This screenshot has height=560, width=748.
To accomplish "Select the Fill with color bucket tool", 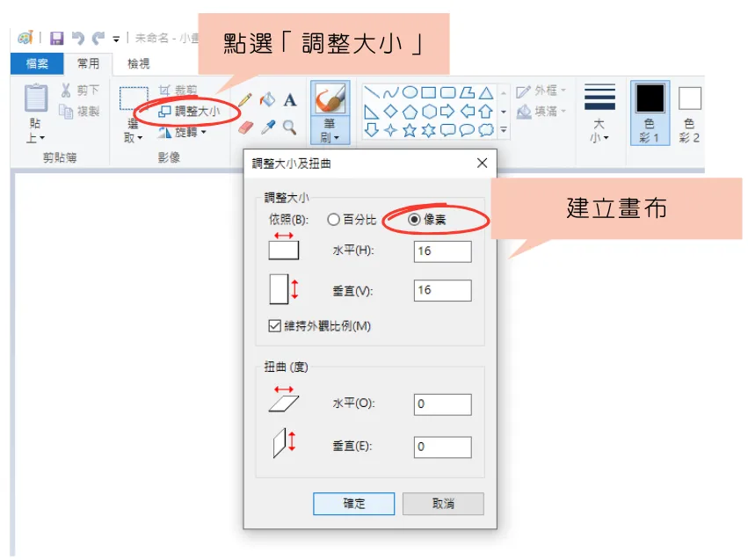I will [x=267, y=99].
